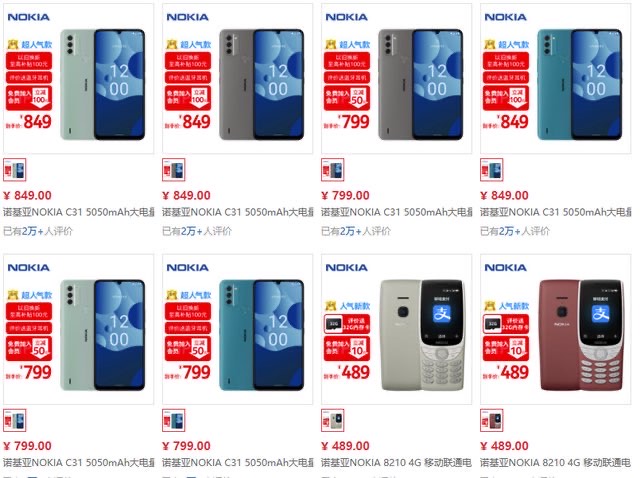640x478 pixels.
Task: Open title link of beige Nokia 8210 4G
Action: pyautogui.click(x=396, y=462)
